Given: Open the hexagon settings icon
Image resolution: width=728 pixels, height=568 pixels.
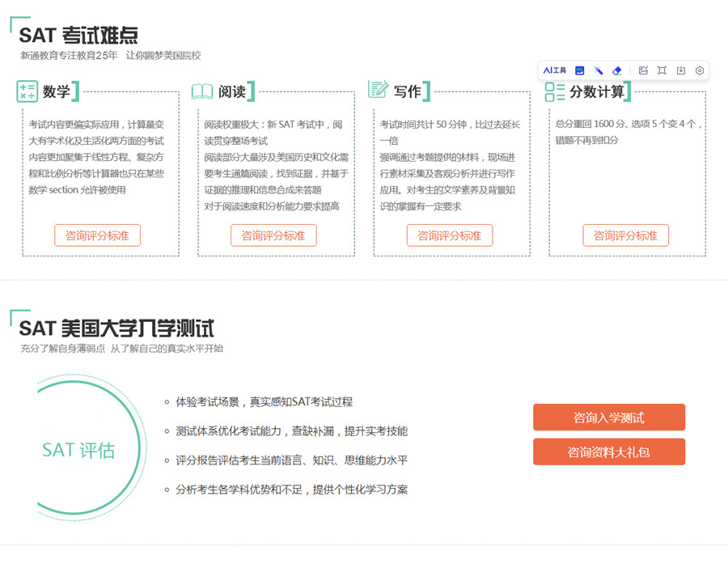Looking at the screenshot, I should tap(700, 70).
